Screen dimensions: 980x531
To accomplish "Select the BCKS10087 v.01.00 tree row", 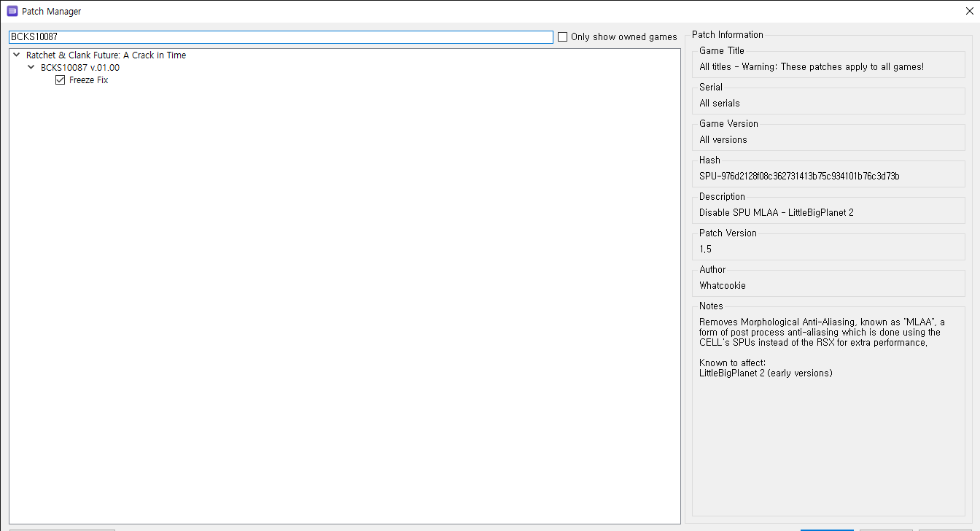I will click(80, 67).
